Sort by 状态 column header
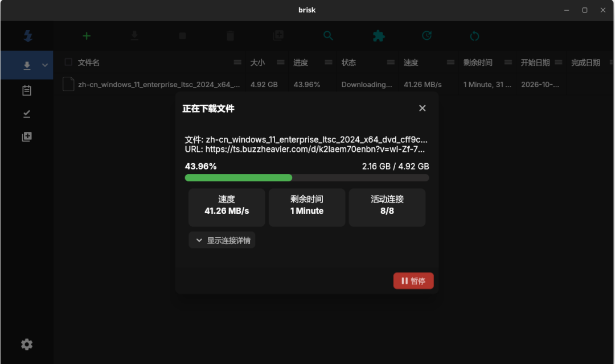The width and height of the screenshot is (615, 364). click(x=348, y=63)
